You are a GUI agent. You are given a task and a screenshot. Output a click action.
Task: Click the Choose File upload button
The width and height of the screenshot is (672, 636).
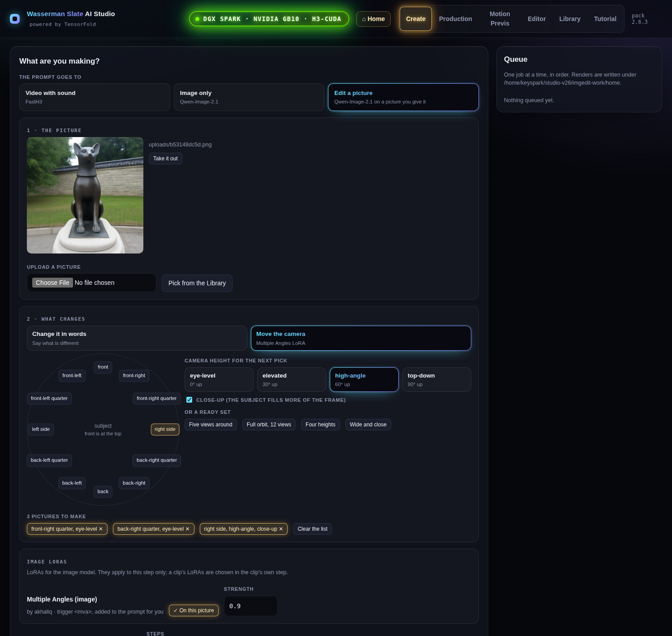click(x=52, y=283)
